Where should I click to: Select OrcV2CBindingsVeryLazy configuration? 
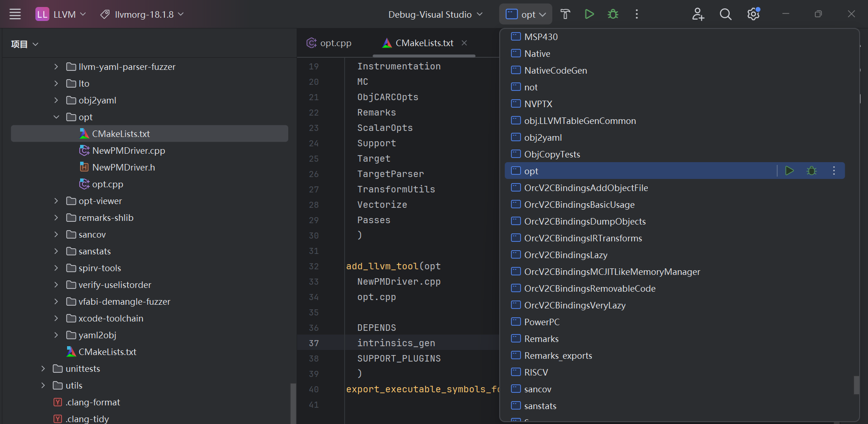(x=674, y=305)
